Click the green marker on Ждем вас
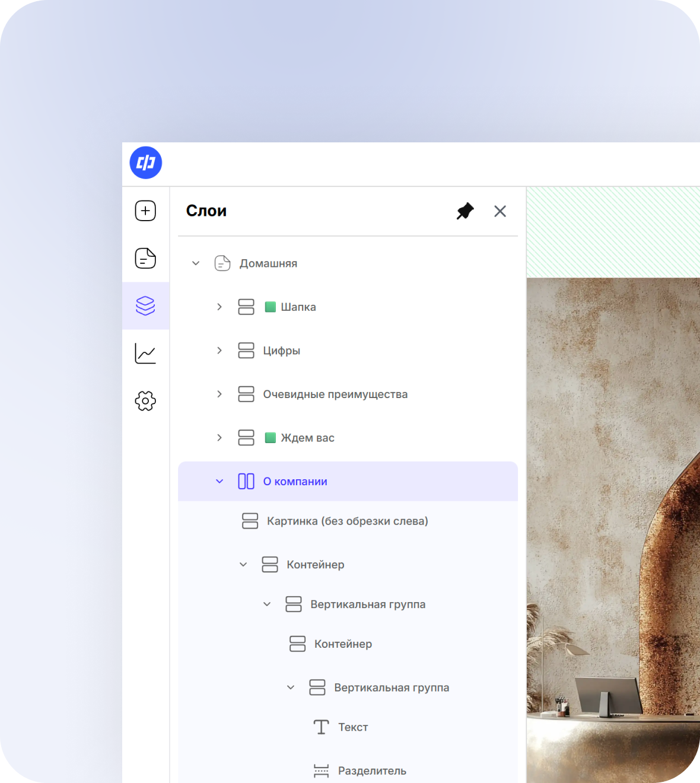 [270, 438]
